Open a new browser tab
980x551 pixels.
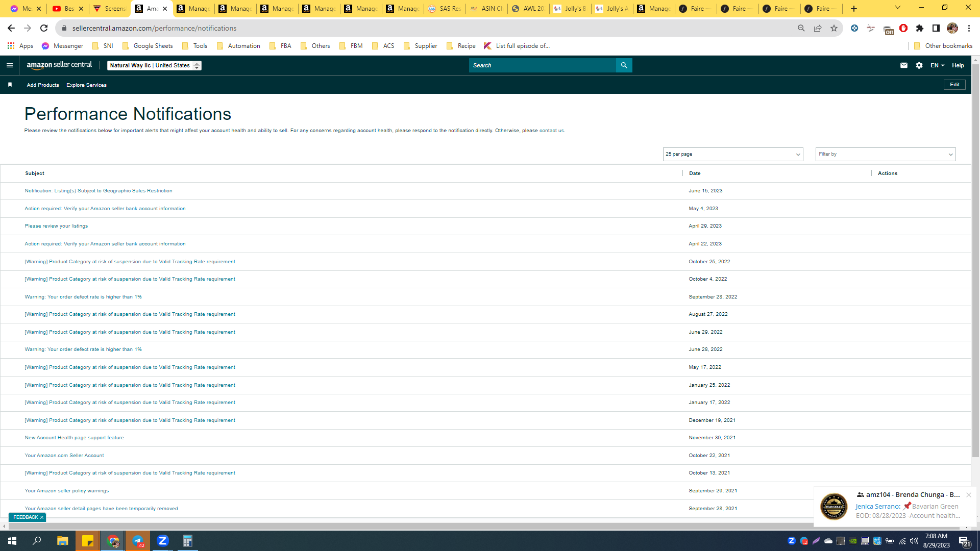pos(854,9)
